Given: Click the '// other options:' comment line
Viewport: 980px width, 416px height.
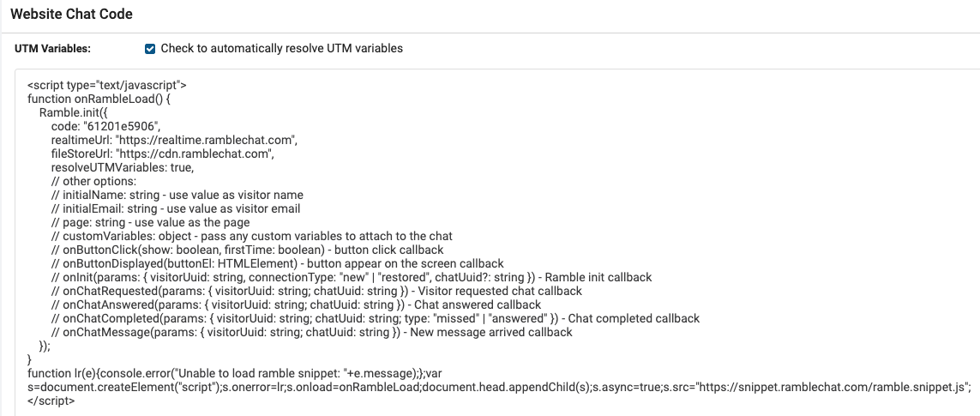Looking at the screenshot, I should (x=93, y=182).
